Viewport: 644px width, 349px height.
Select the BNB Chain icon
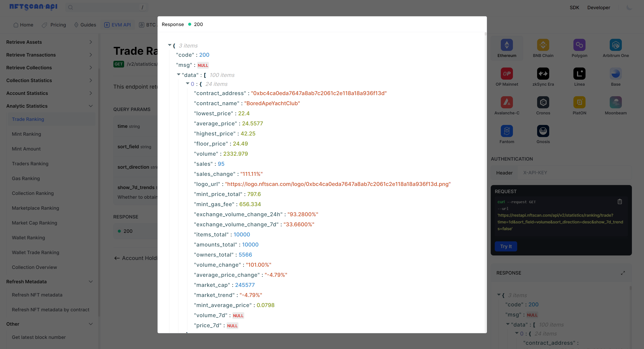tap(543, 45)
